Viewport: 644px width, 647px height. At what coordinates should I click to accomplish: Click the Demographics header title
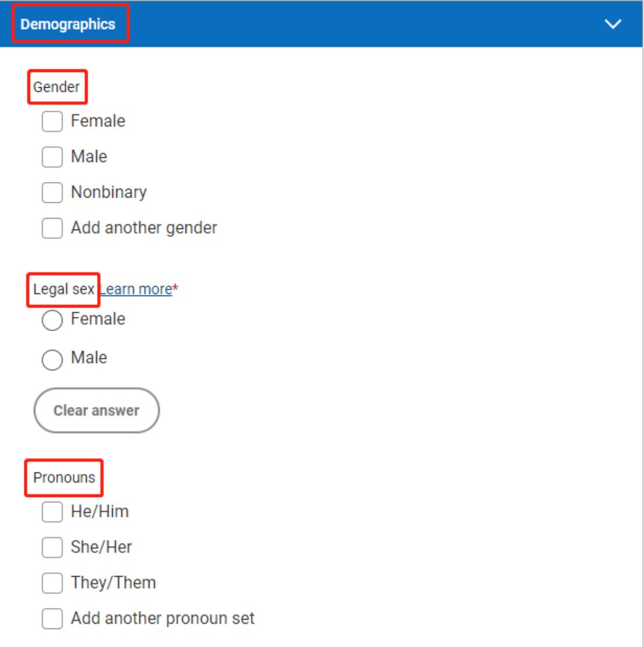(68, 24)
